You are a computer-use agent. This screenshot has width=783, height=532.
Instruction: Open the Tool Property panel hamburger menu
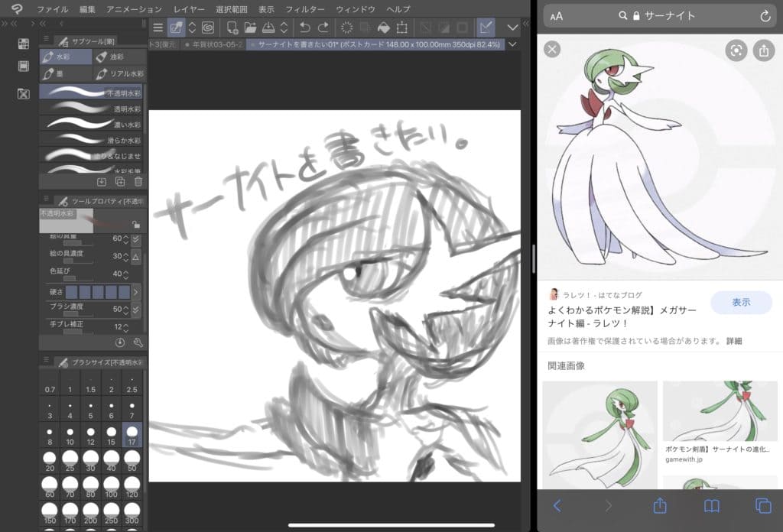pyautogui.click(x=46, y=199)
